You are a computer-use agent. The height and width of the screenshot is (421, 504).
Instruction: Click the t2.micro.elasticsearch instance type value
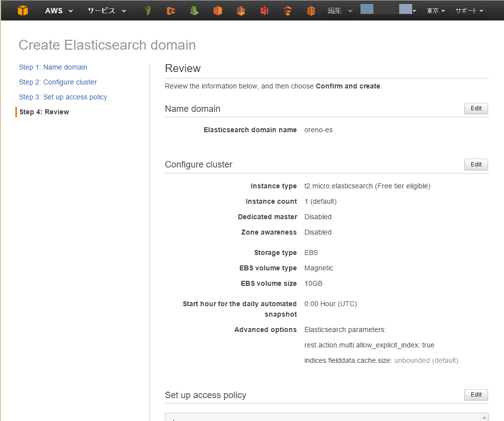(x=367, y=186)
